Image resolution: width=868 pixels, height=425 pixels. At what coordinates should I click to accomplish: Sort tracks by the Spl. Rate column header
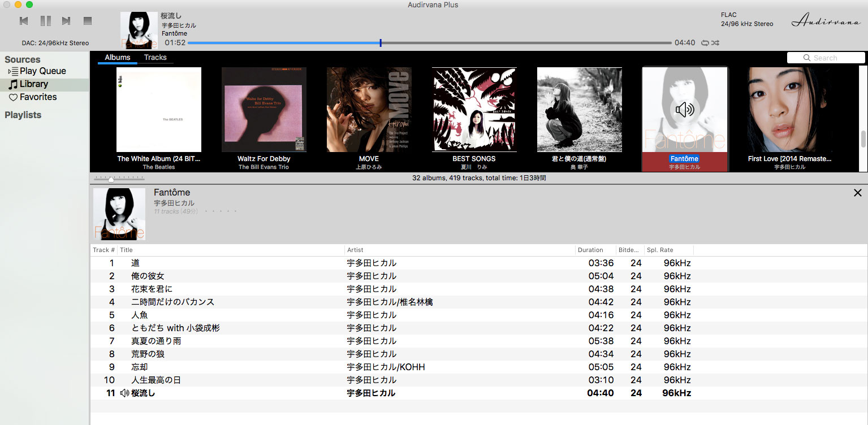[668, 250]
